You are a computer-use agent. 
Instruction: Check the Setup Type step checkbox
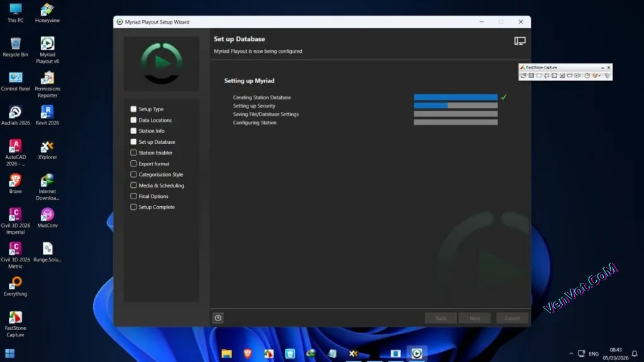click(x=133, y=109)
